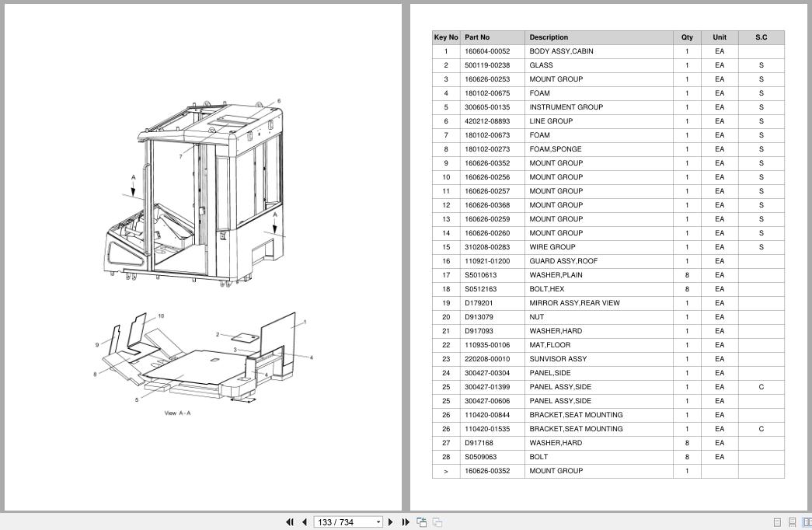Click the go to previous view icon
The height and width of the screenshot is (530, 812).
[421, 522]
